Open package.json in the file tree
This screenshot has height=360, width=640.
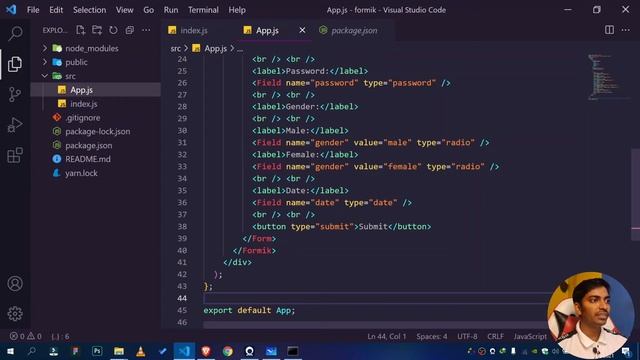pyautogui.click(x=96, y=145)
